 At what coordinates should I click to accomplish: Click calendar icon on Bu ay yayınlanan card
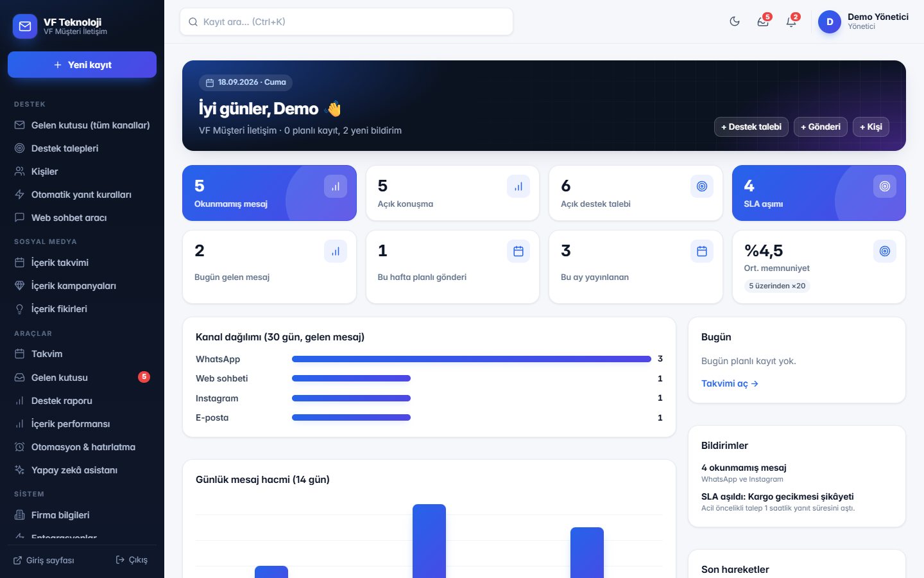702,251
